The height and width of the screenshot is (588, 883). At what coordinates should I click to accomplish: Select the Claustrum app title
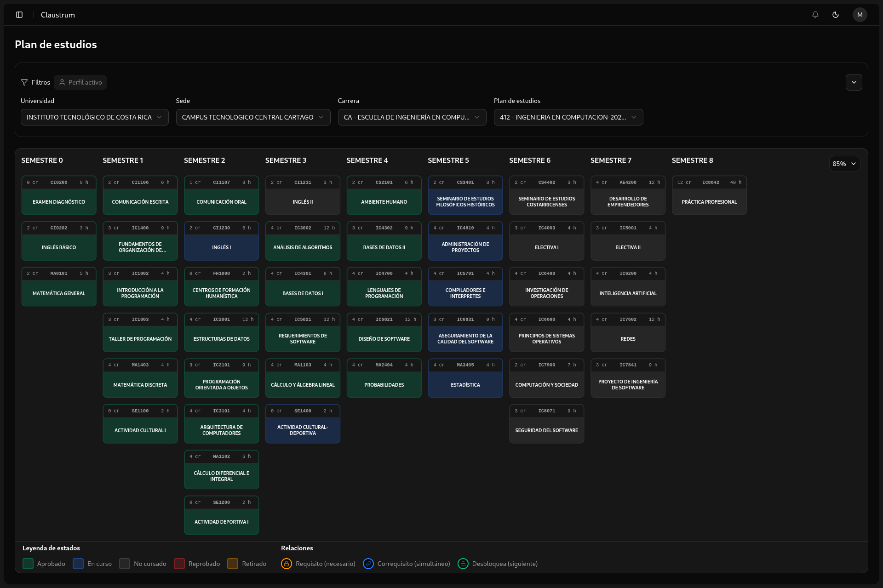pos(57,14)
